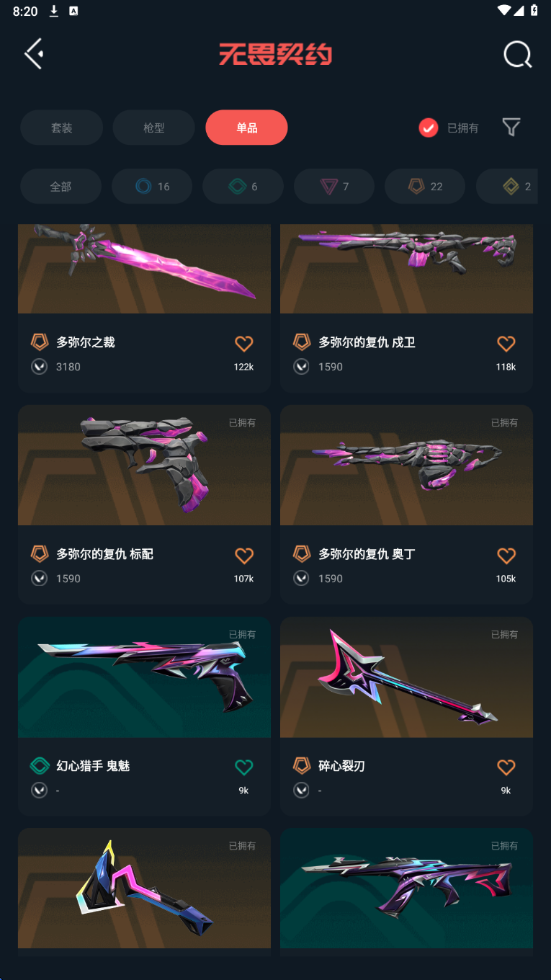Open the 碎心裂刃 axe image
551x980 pixels.
pos(406,677)
